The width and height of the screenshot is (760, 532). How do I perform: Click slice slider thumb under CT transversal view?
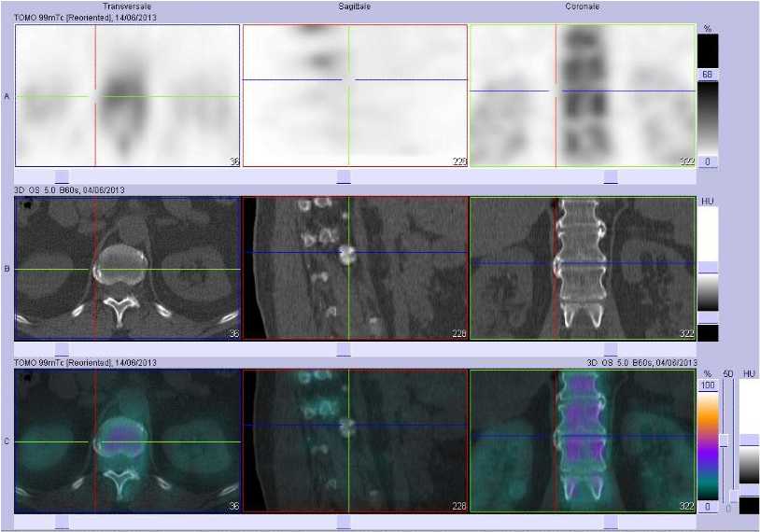tap(62, 349)
